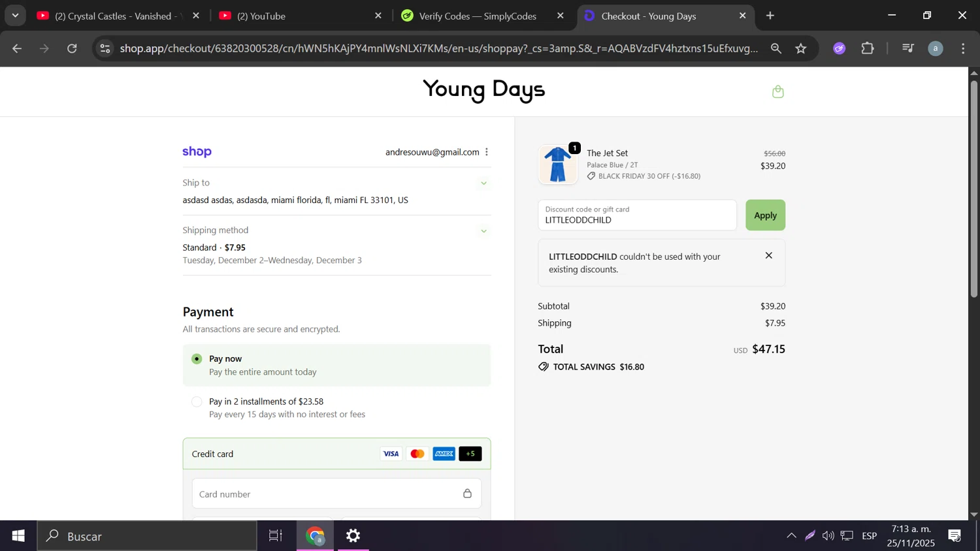Click the Discount code or gift card field
980x551 pixels.
(637, 215)
